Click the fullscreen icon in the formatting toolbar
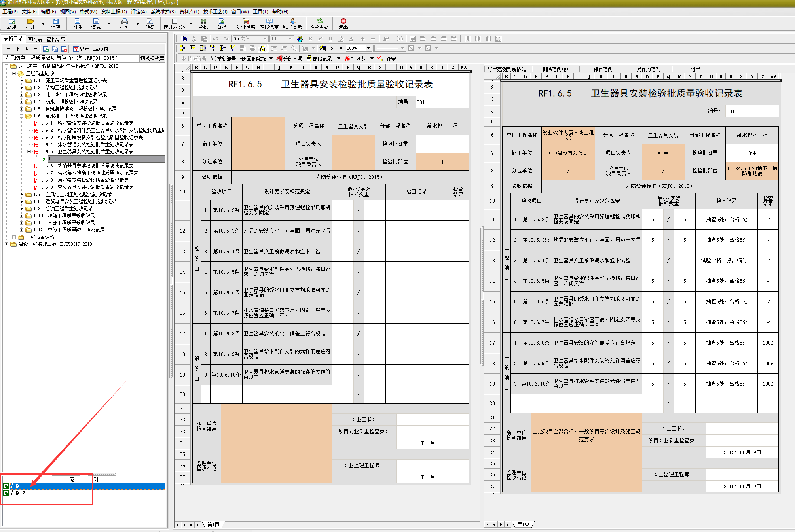Viewport: 795px width, 532px height. (498, 39)
